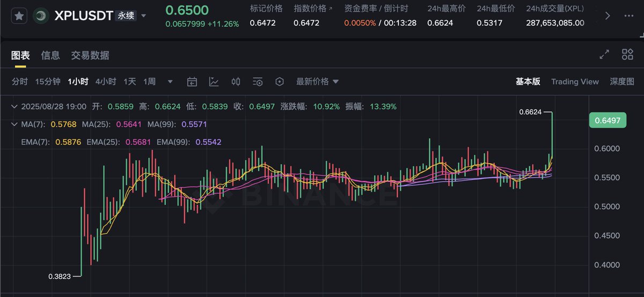Select the 1天 timeframe
Viewport: 644px width, 297px height.
(x=130, y=81)
